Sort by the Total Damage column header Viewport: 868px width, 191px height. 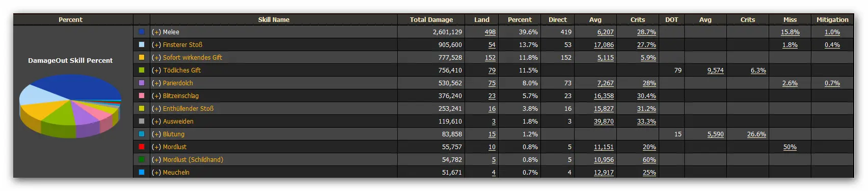431,19
